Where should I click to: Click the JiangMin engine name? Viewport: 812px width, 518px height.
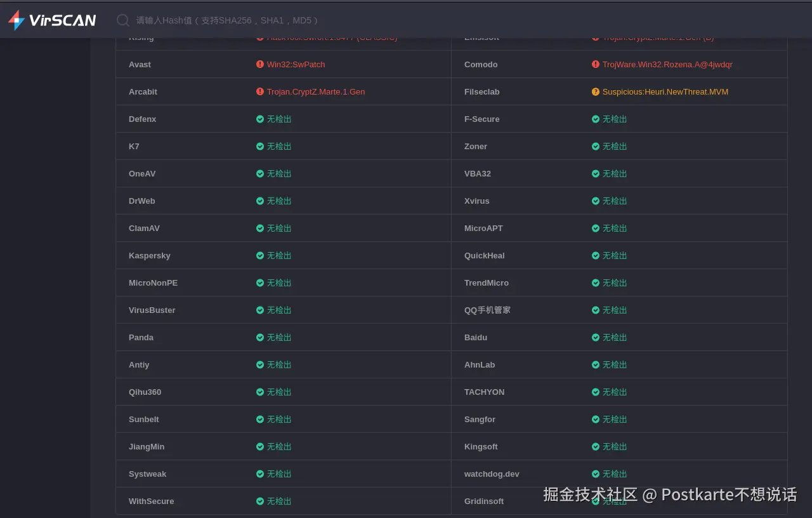[147, 447]
